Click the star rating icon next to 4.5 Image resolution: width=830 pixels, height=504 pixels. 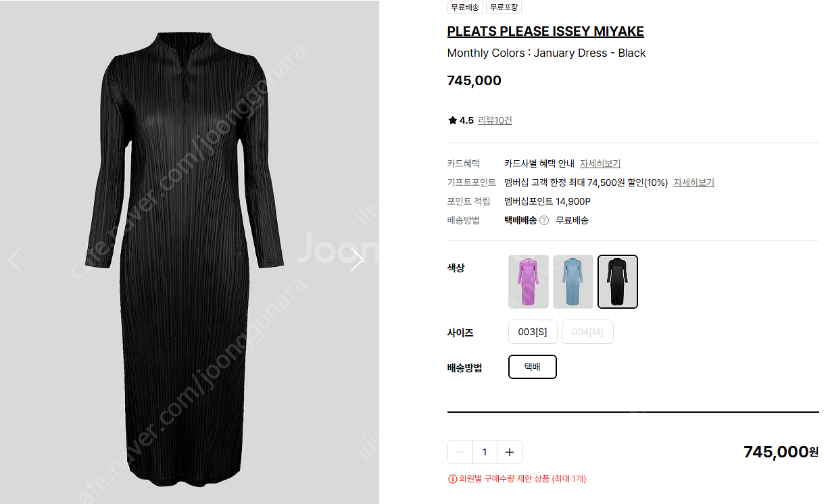pyautogui.click(x=452, y=120)
